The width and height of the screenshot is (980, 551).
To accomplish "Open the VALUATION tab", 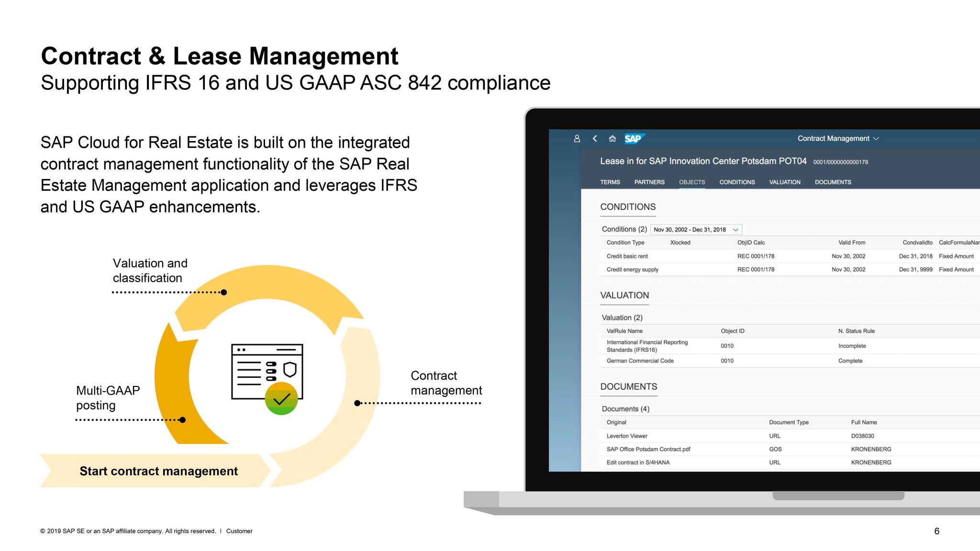I will [x=784, y=182].
